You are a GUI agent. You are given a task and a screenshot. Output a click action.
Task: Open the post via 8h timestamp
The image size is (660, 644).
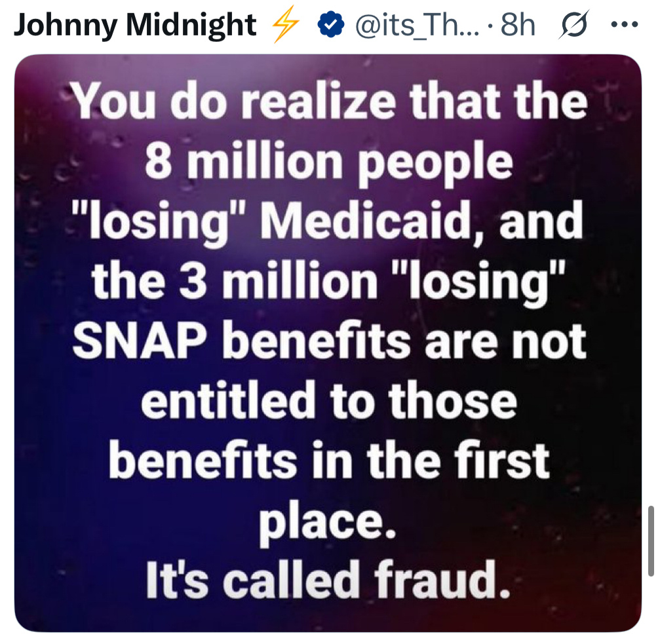518,26
